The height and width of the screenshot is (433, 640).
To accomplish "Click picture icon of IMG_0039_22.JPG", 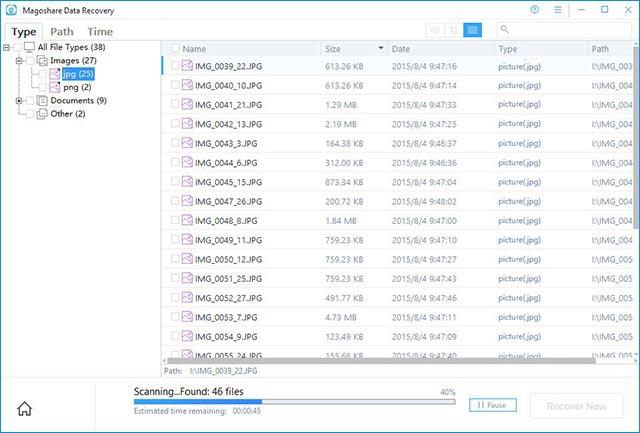I will pyautogui.click(x=187, y=66).
